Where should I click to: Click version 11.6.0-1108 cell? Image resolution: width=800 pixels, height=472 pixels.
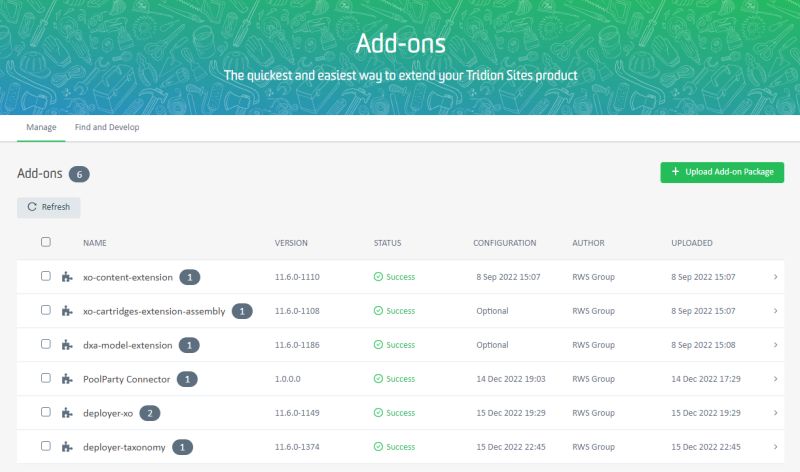coord(297,311)
